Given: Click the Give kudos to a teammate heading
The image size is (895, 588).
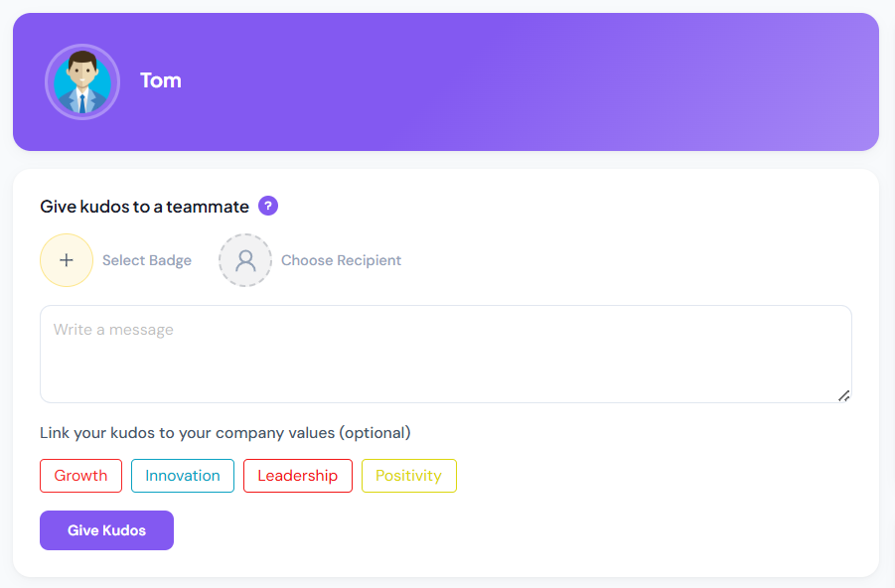Looking at the screenshot, I should pyautogui.click(x=144, y=206).
